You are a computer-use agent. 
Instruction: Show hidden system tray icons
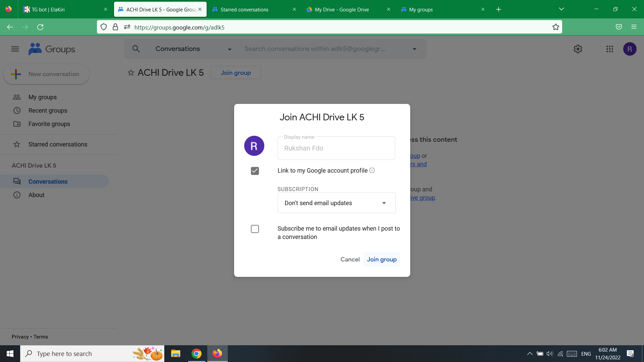pos(530,354)
